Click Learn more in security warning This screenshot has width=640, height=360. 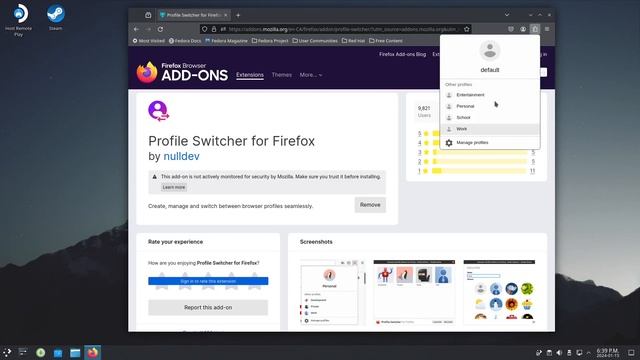173,187
